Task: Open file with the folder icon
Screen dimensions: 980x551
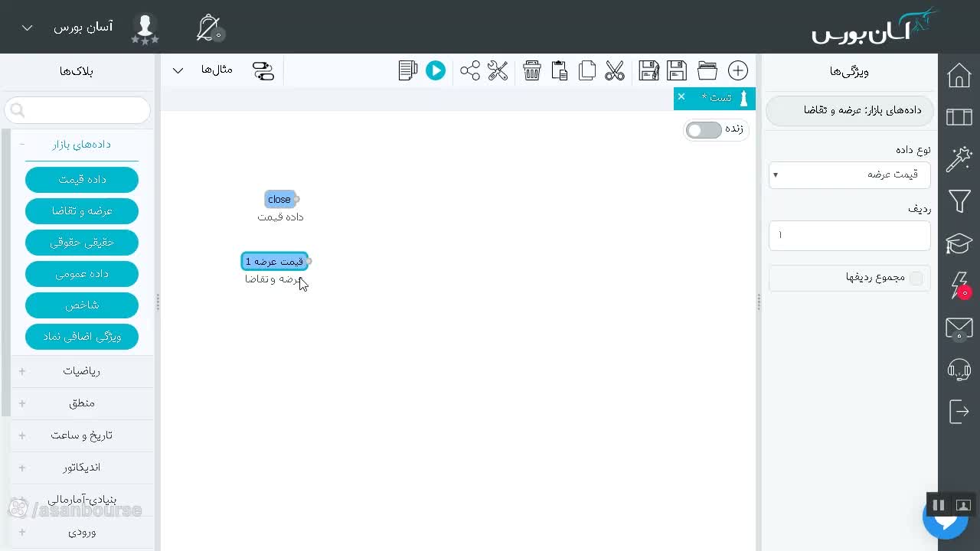Action: pyautogui.click(x=707, y=70)
